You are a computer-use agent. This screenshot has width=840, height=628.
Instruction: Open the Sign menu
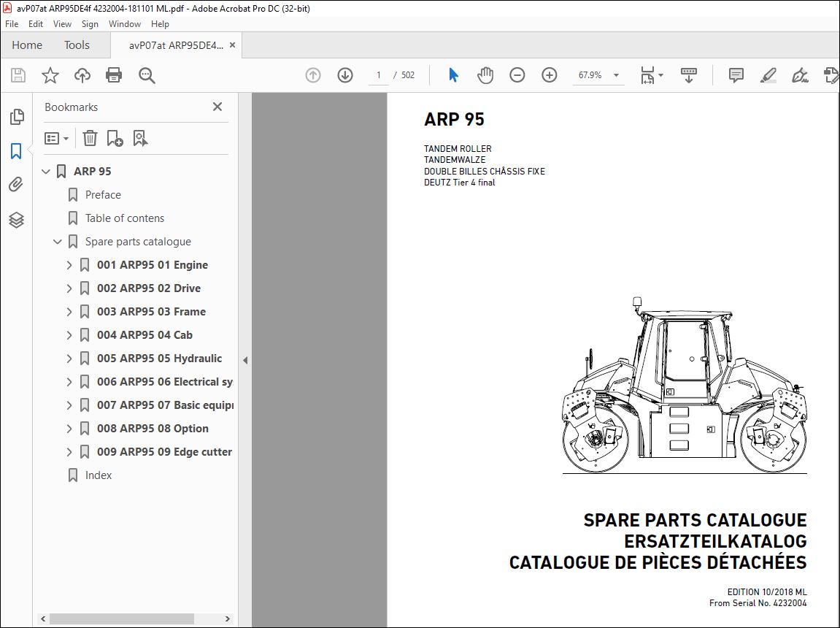pos(90,24)
